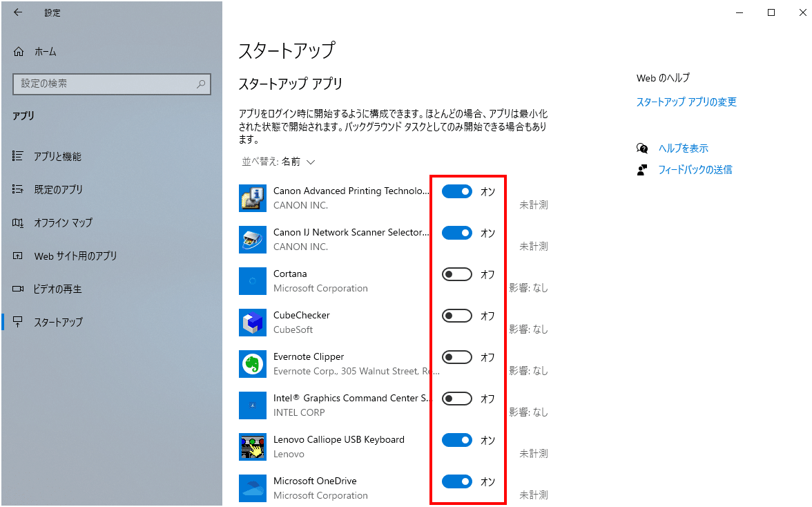This screenshot has height=507, width=812.
Task: Disable Lenovo Calliope USB Keyboard startup
Action: coord(457,440)
